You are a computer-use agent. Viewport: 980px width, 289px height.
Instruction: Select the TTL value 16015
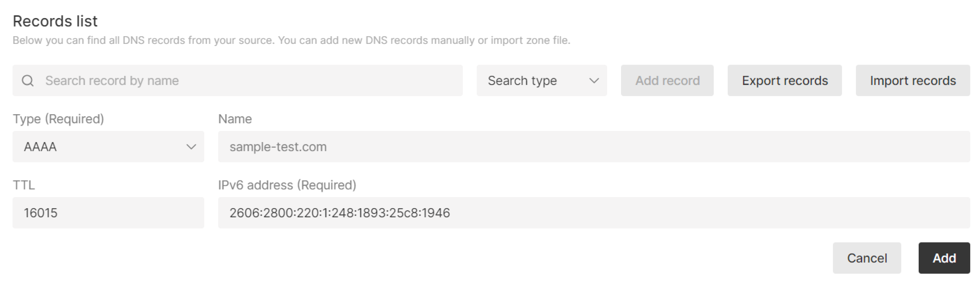pos(108,213)
